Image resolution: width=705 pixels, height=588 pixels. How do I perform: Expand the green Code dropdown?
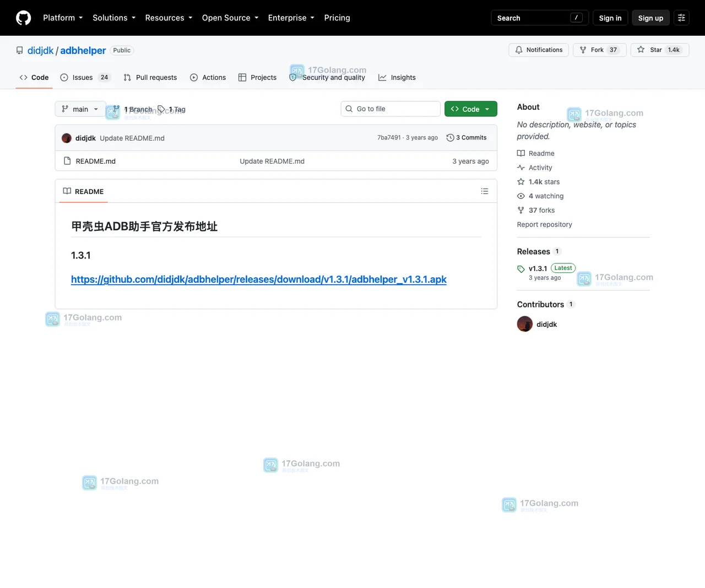(x=471, y=109)
